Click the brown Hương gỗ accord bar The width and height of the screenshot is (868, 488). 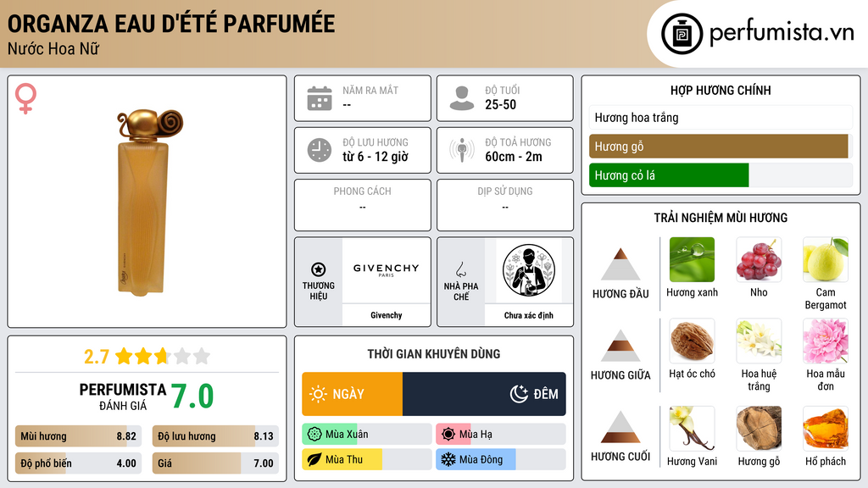[721, 147]
